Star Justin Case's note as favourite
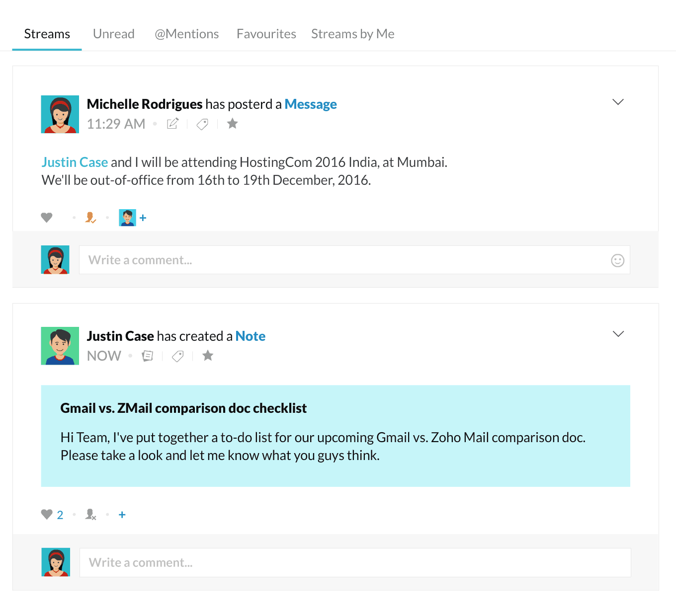This screenshot has width=676, height=616. point(208,355)
